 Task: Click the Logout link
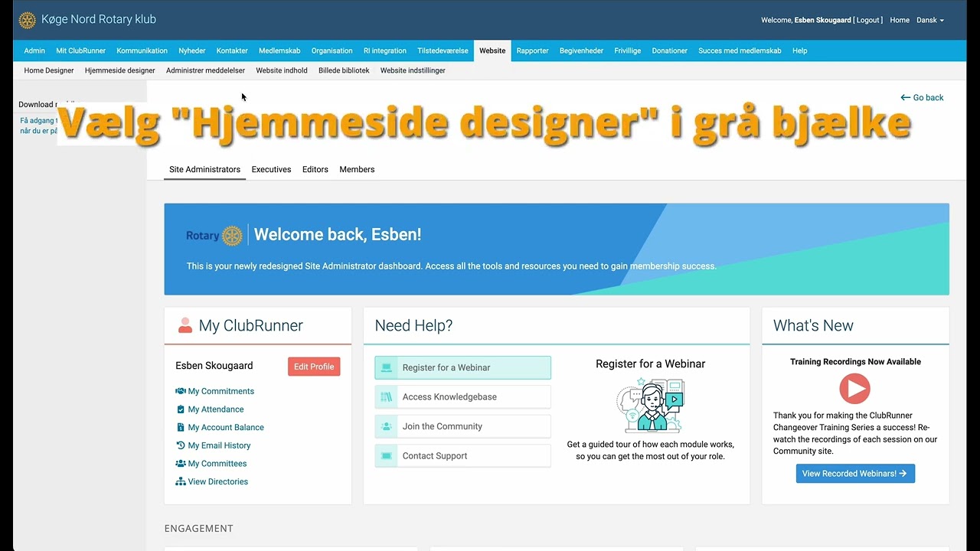point(868,20)
